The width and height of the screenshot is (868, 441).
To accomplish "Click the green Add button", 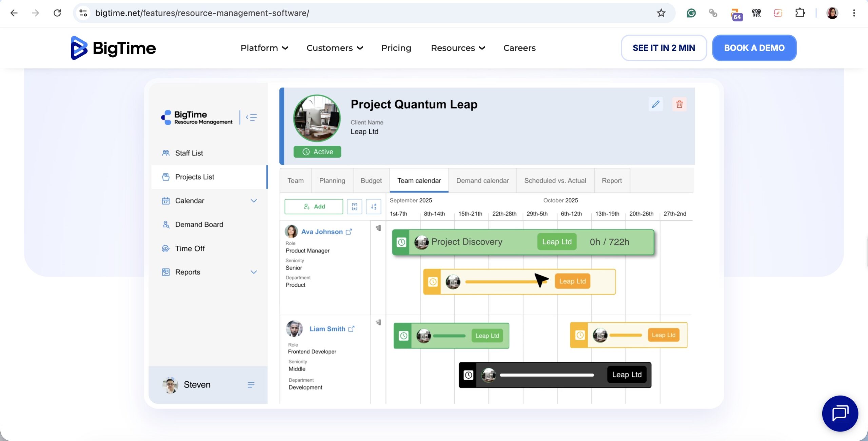I will pos(314,206).
